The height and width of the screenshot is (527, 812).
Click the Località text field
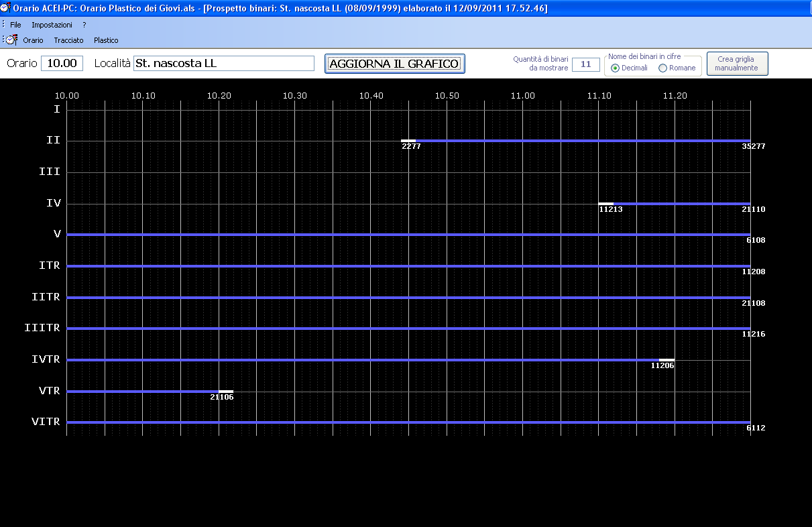tap(224, 64)
